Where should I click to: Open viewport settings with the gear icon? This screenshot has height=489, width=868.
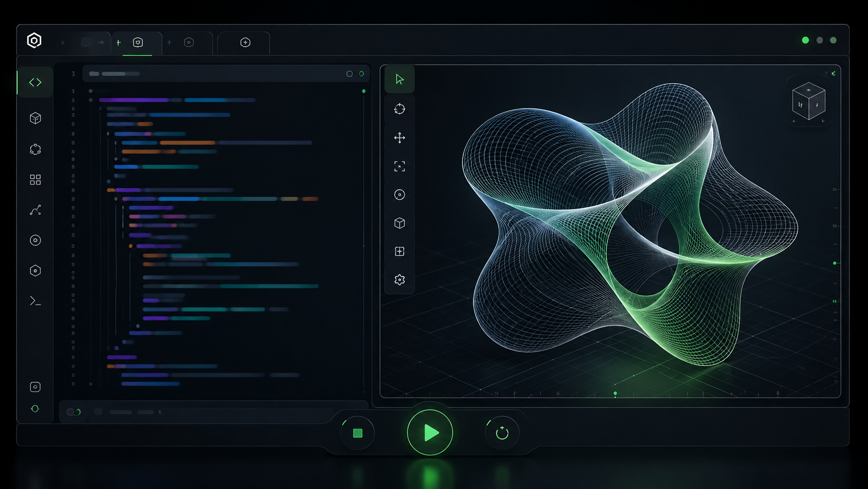399,280
